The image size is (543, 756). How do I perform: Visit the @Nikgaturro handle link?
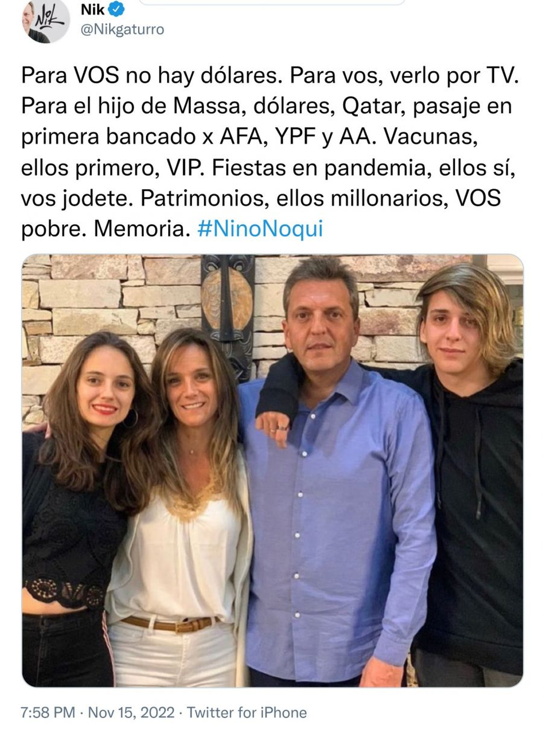pos(122,30)
